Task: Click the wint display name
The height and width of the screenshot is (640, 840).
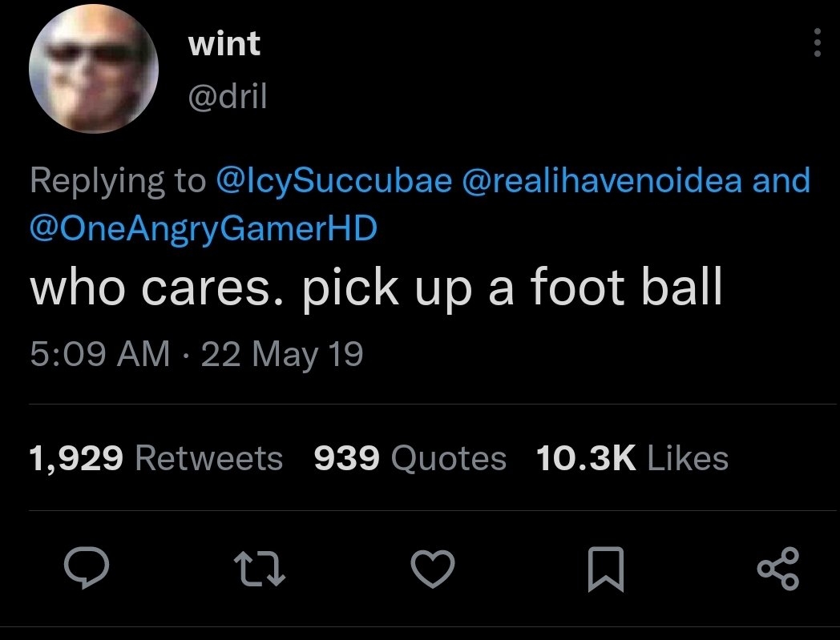Action: tap(224, 44)
